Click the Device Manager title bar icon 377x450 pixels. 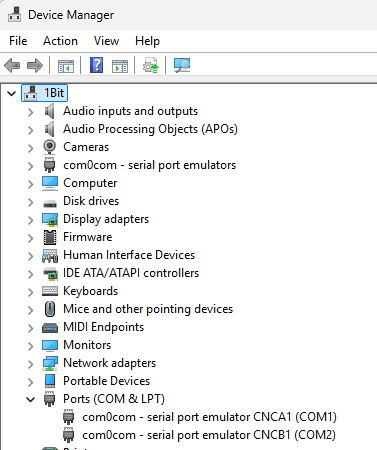14,15
